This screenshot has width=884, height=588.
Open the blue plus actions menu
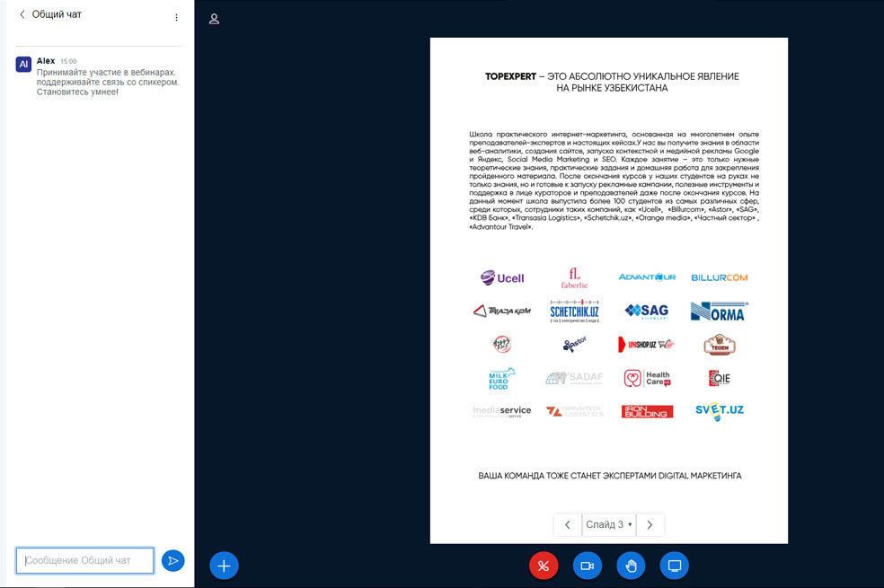pyautogui.click(x=224, y=566)
